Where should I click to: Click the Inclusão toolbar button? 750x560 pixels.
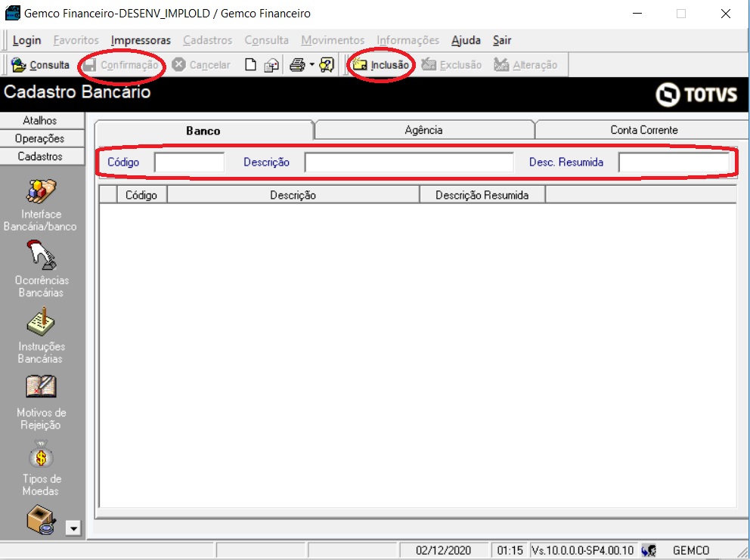[381, 65]
